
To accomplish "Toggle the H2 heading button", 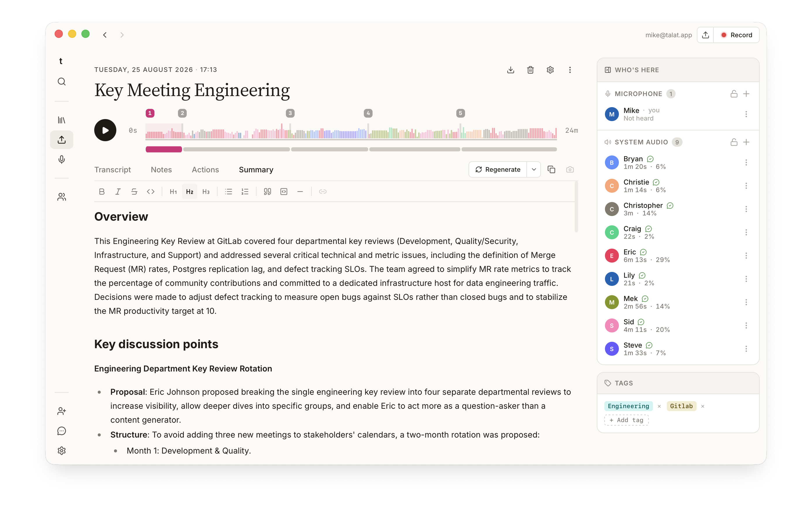I will tap(190, 192).
